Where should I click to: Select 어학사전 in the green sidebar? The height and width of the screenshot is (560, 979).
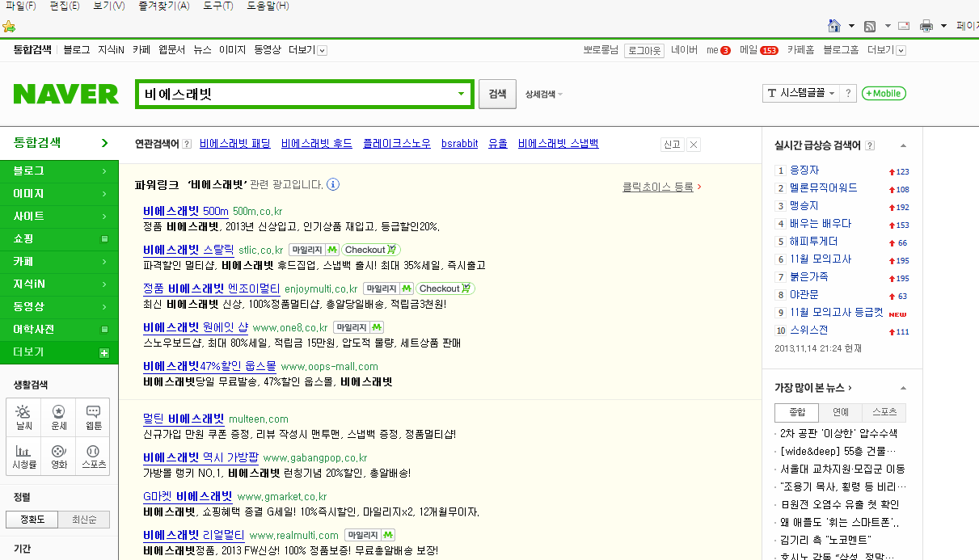59,330
